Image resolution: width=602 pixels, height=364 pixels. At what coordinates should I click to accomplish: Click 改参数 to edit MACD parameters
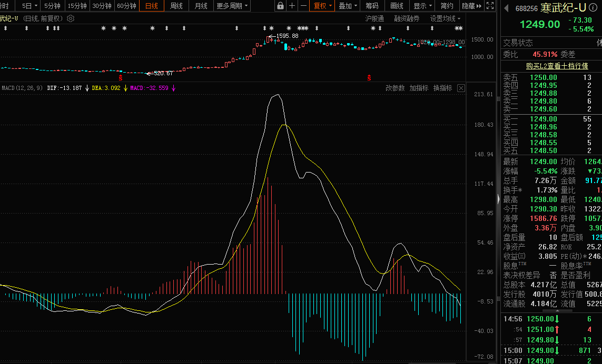[395, 88]
